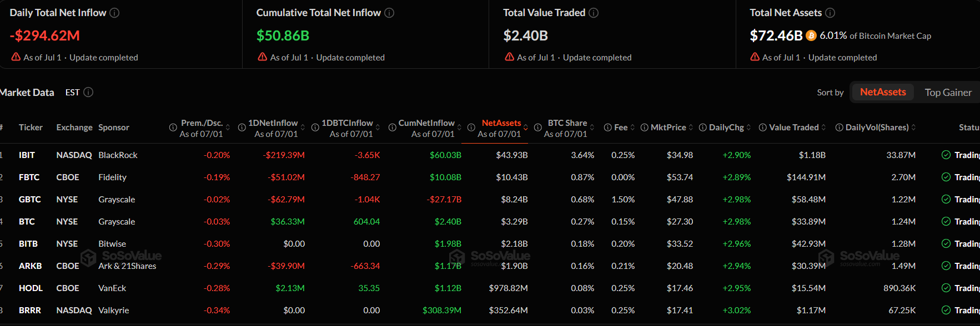Click the NetAssets column header
The width and height of the screenshot is (980, 326).
pyautogui.click(x=501, y=123)
